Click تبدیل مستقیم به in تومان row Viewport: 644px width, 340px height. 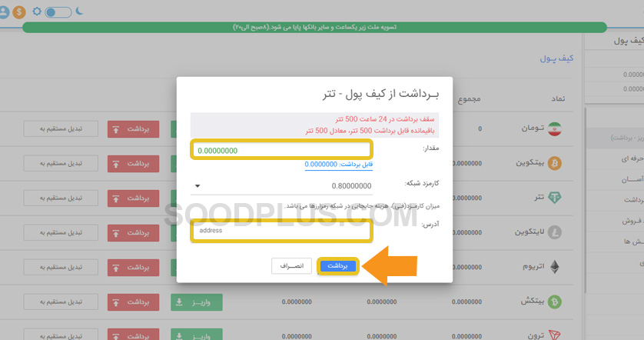pyautogui.click(x=61, y=128)
